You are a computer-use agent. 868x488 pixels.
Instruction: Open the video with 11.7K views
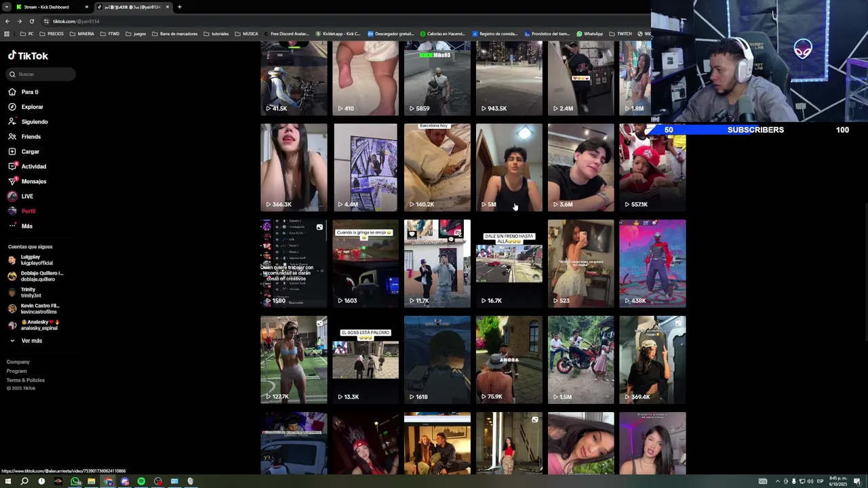click(x=437, y=264)
